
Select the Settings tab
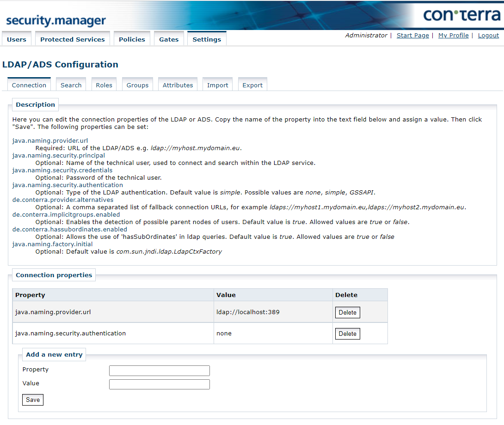(206, 39)
